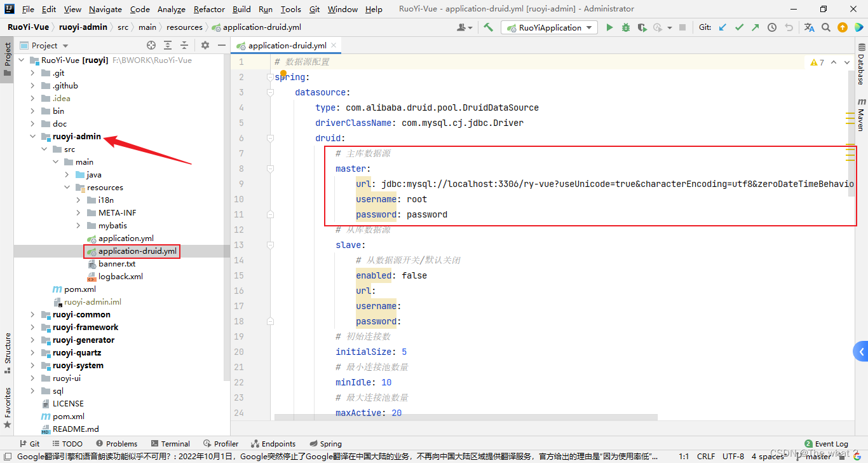Open the RuoYiApplication run configuration dropdown
This screenshot has width=868, height=463.
coord(550,27)
